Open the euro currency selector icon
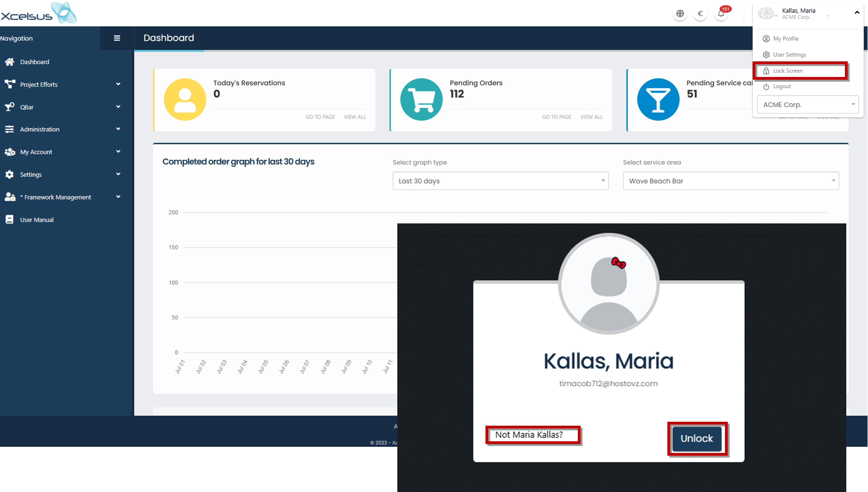868x492 pixels. point(700,13)
